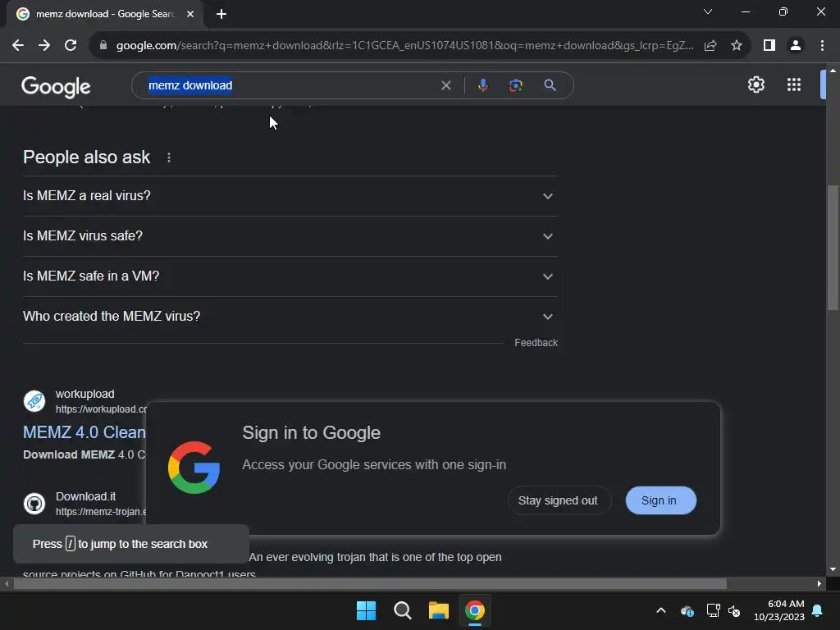This screenshot has width=840, height=630.
Task: Click into the memz download search field
Action: tap(290, 85)
